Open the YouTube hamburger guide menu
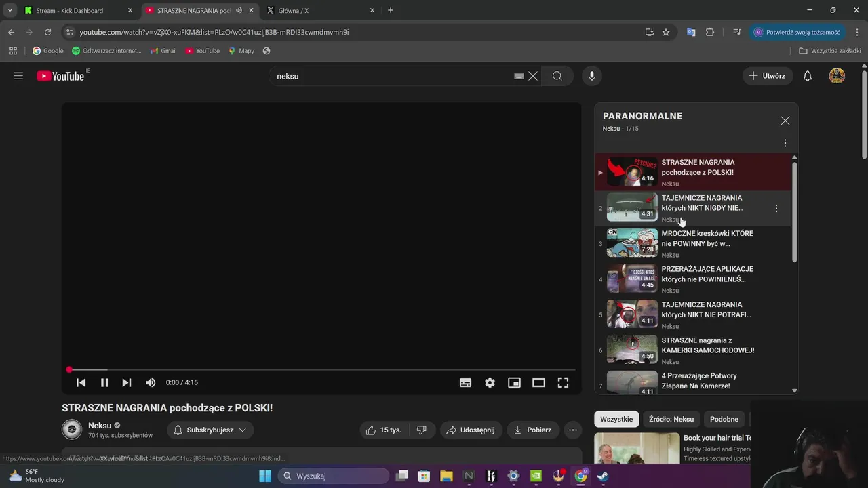 (18, 76)
